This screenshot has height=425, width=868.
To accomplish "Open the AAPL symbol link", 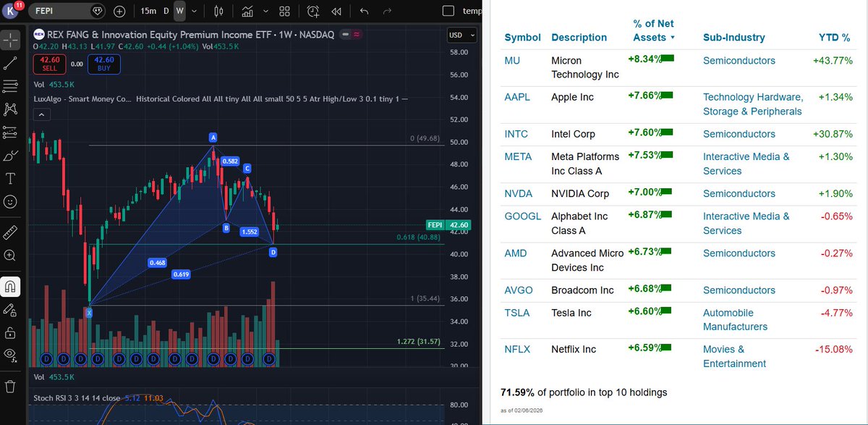I will coord(517,97).
